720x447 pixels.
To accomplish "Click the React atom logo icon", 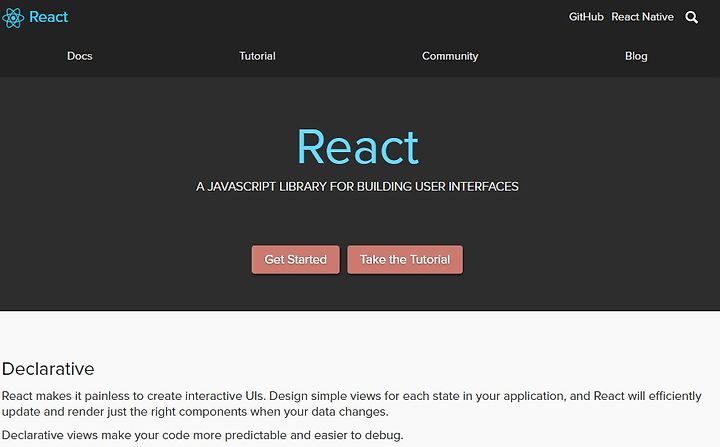I will pyautogui.click(x=13, y=17).
